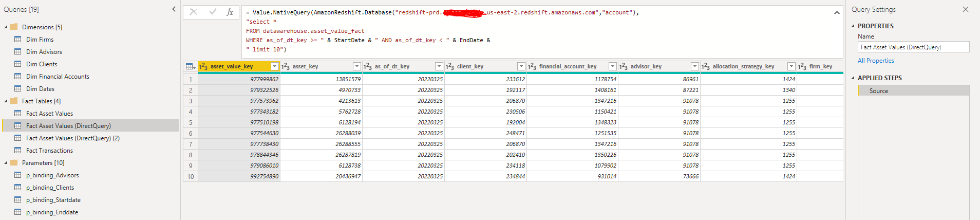Open the client_key column filter dropdown

521,66
